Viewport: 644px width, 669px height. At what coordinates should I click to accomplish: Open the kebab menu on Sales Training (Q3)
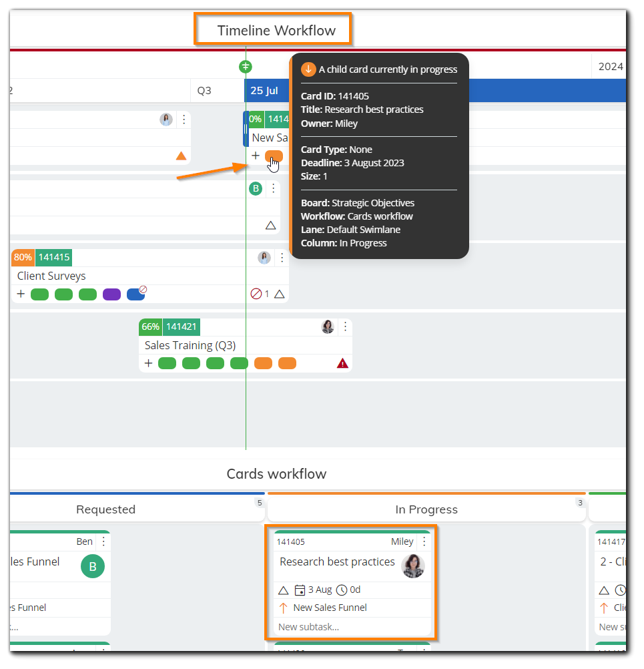[345, 326]
